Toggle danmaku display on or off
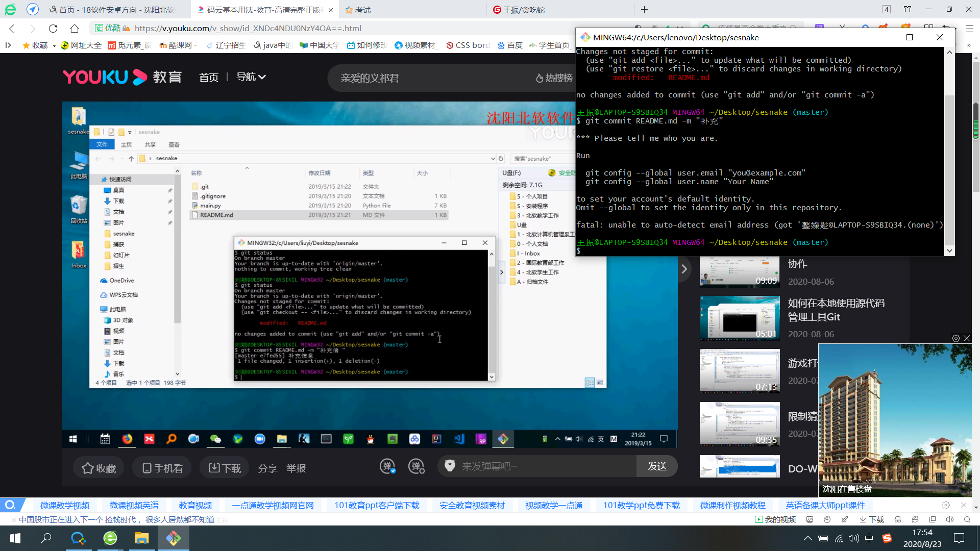Screen dimensions: 980x551 387,466
